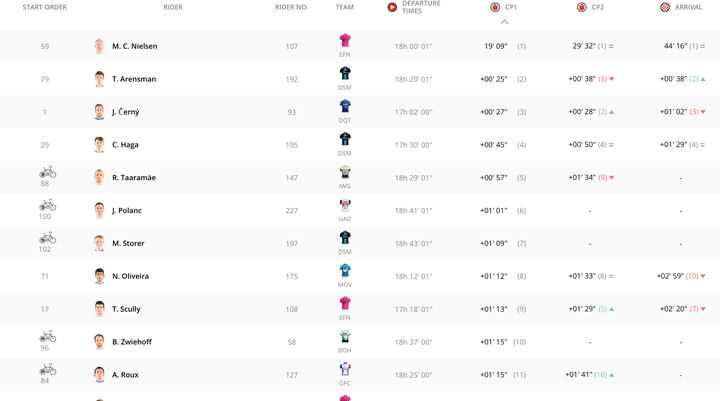Sort by the Start Order header
Image resolution: width=720 pixels, height=401 pixels.
[x=45, y=7]
